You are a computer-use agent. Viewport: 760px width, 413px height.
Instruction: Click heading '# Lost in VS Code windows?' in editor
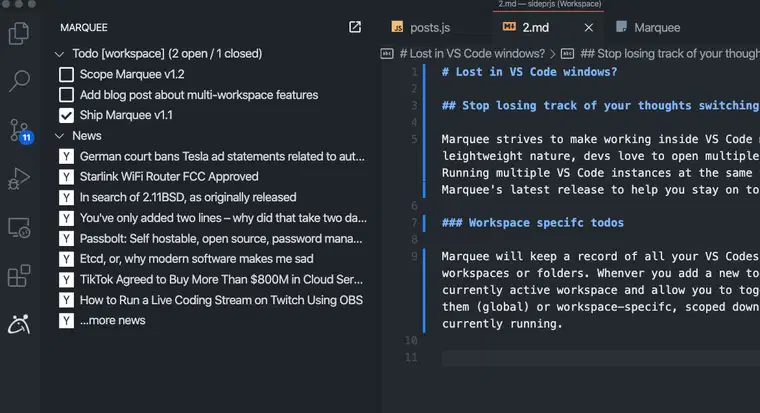pyautogui.click(x=529, y=72)
